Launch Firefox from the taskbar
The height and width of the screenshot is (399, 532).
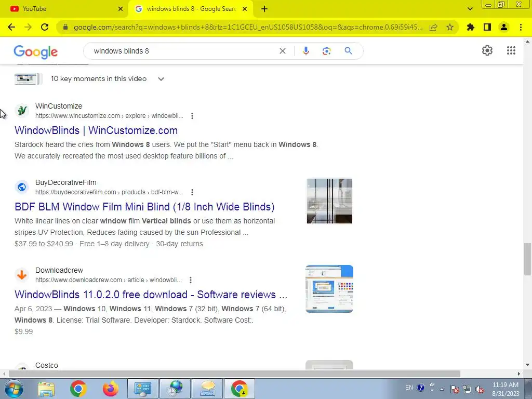[111, 389]
